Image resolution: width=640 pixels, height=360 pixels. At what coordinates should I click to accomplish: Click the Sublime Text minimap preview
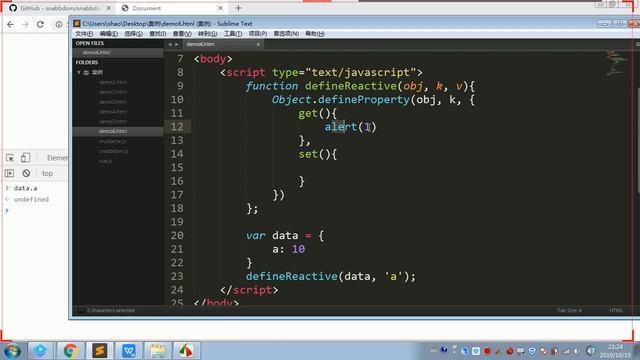point(616,63)
